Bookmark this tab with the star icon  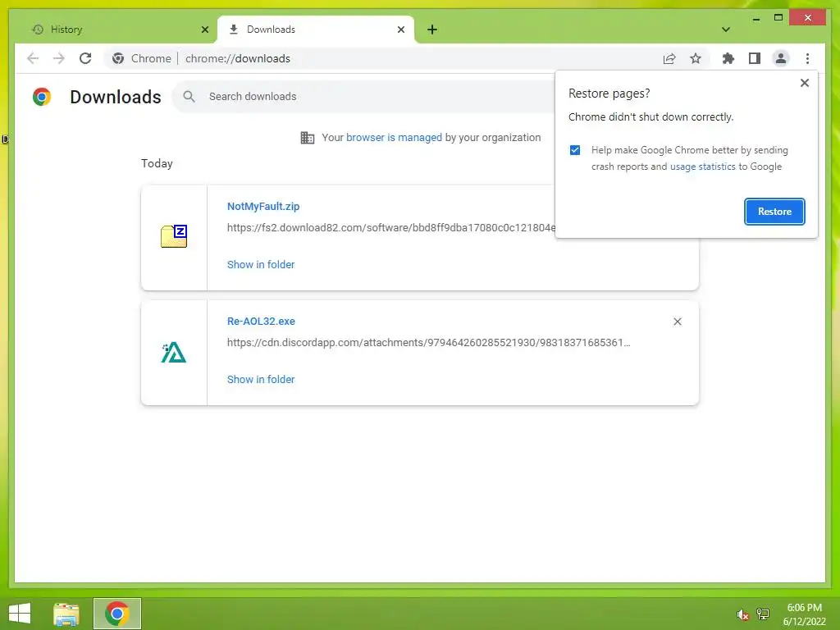coord(696,58)
